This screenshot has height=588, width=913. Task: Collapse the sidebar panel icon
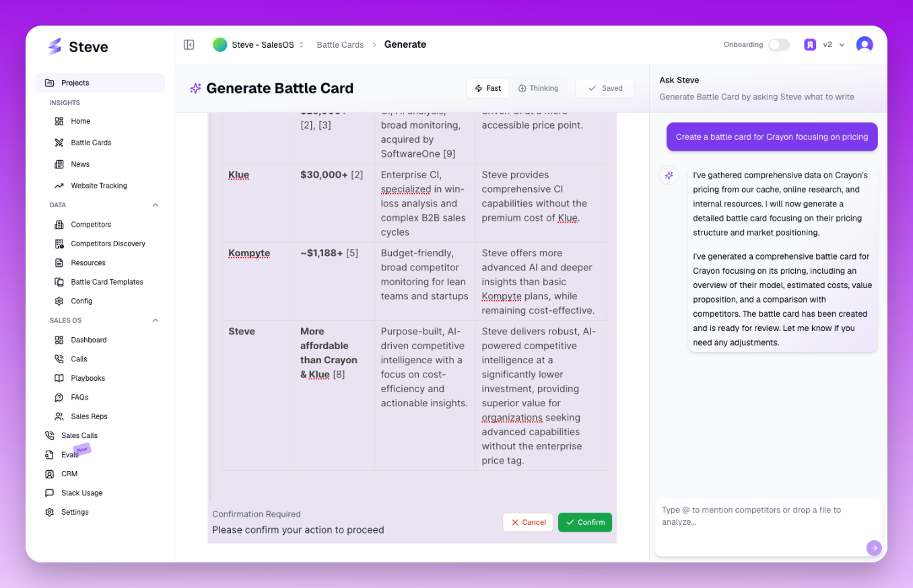[x=189, y=44]
